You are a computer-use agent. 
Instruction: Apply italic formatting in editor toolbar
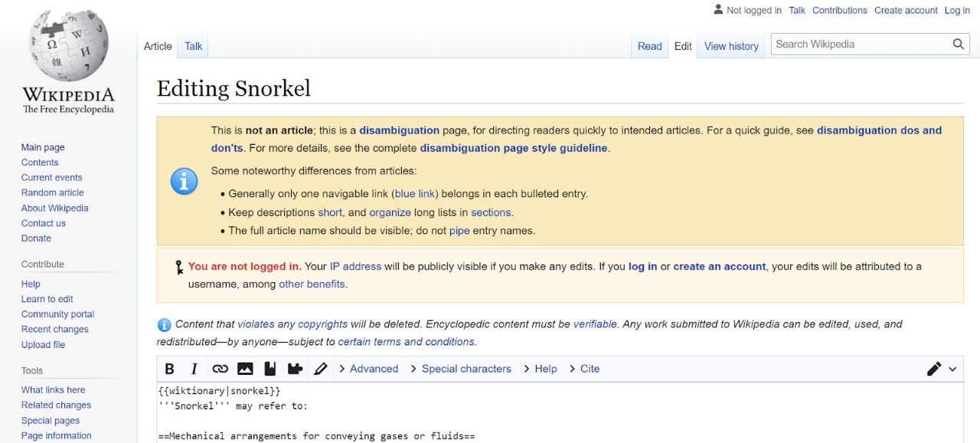194,369
